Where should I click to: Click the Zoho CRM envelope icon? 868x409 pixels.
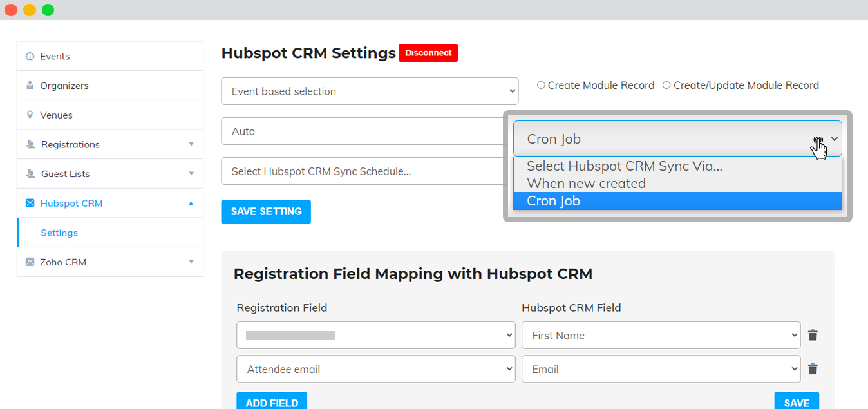(30, 262)
